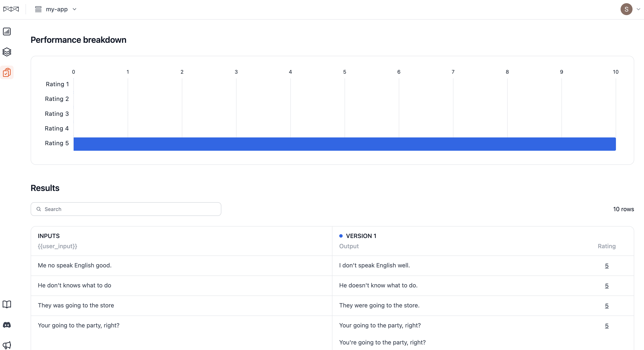Viewport: 644px width, 350px height.
Task: Expand the account menu chevron next to avatar
Action: click(x=638, y=9)
